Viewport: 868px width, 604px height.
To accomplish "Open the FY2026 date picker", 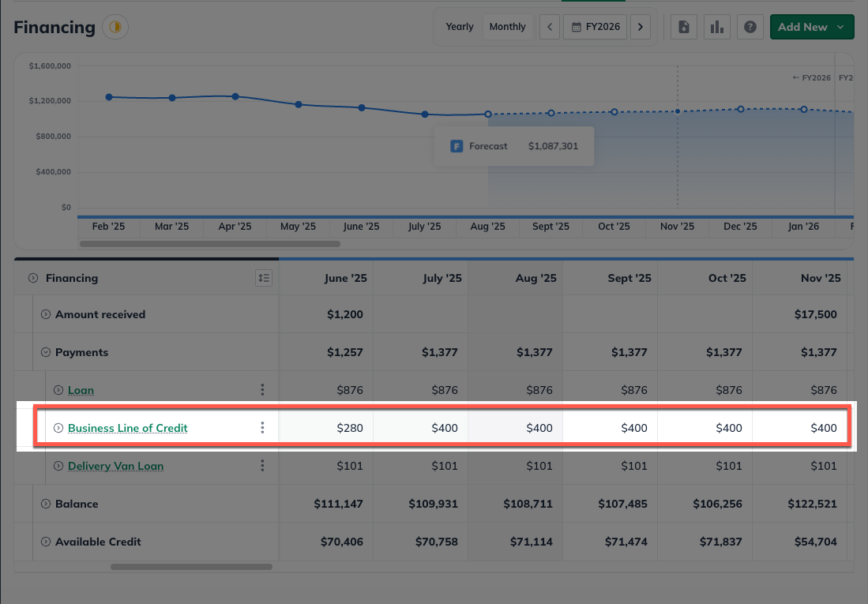I will (x=596, y=27).
